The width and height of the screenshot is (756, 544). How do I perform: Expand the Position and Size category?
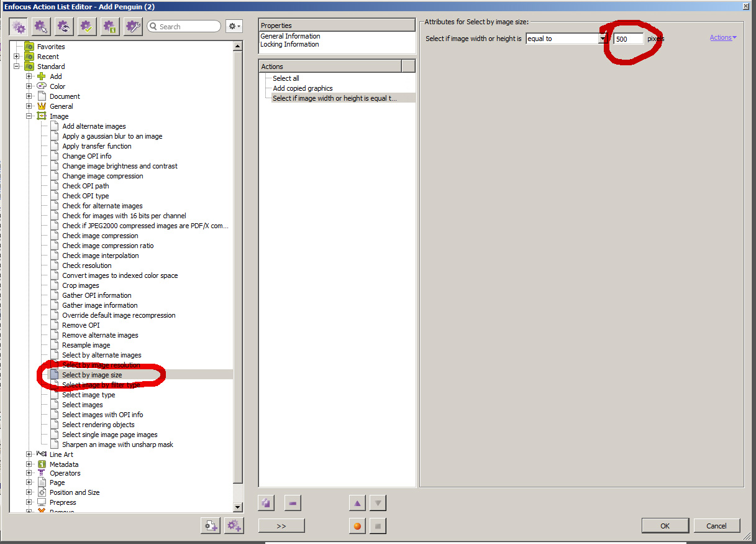29,492
